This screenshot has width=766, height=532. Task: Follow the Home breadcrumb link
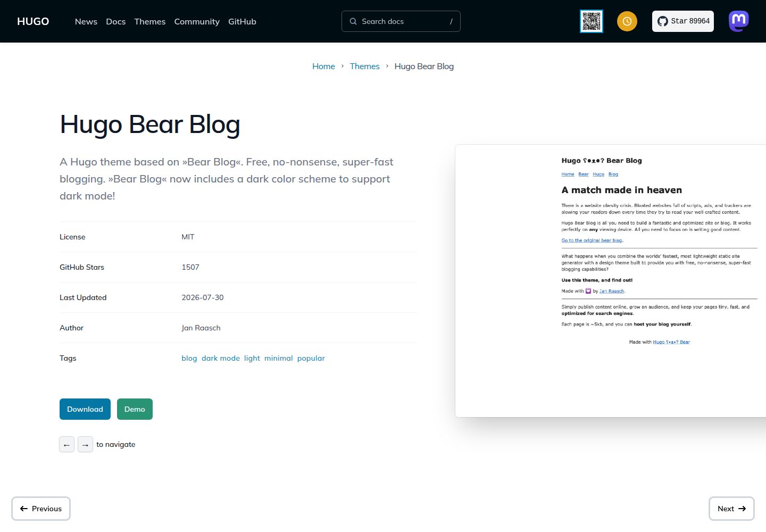coord(323,66)
